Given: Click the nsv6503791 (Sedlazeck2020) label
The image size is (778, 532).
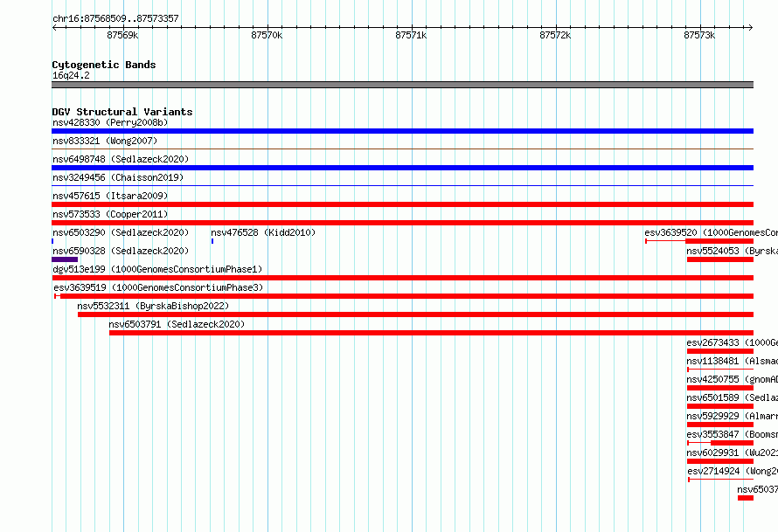Looking at the screenshot, I should click(x=177, y=324).
